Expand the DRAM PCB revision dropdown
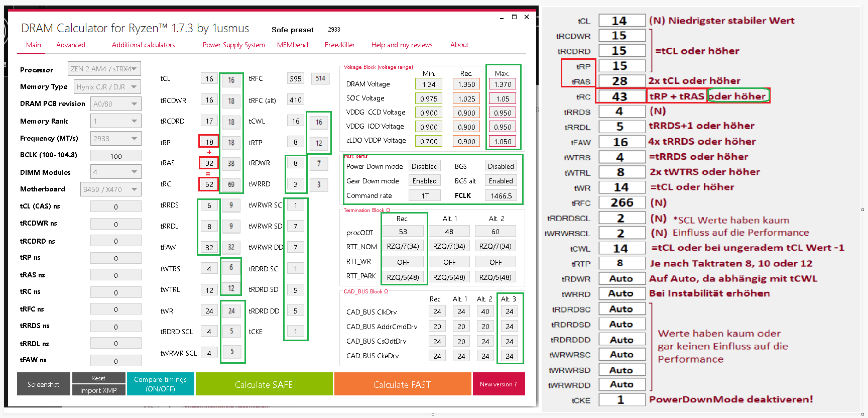 coord(116,104)
